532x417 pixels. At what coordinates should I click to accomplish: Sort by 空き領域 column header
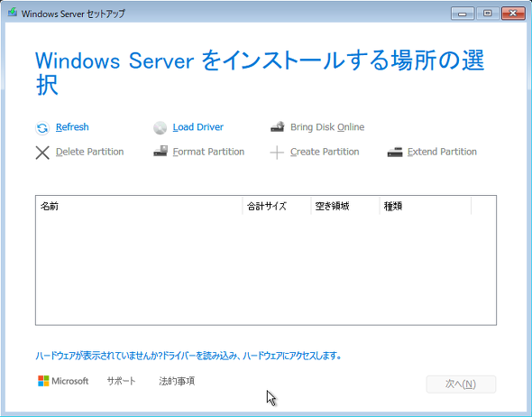click(x=345, y=206)
